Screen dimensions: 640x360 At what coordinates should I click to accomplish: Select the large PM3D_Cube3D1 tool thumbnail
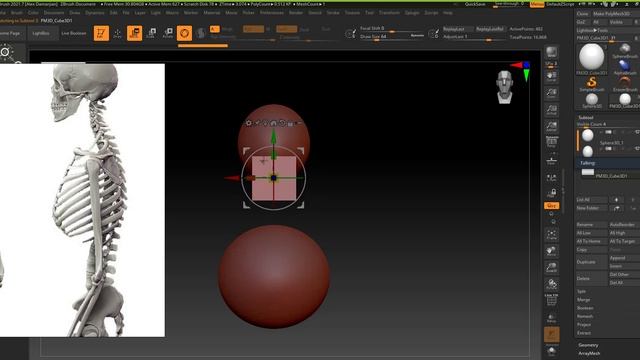coord(591,58)
